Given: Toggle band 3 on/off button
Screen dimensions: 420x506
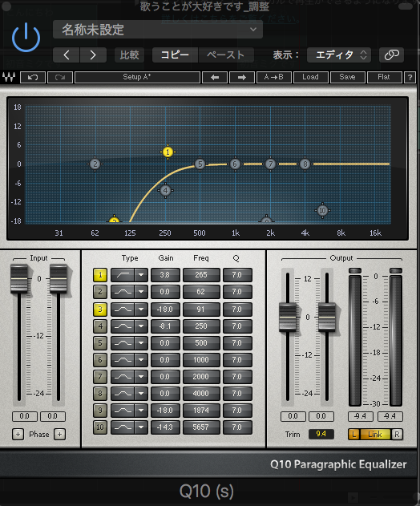Looking at the screenshot, I should (x=100, y=310).
